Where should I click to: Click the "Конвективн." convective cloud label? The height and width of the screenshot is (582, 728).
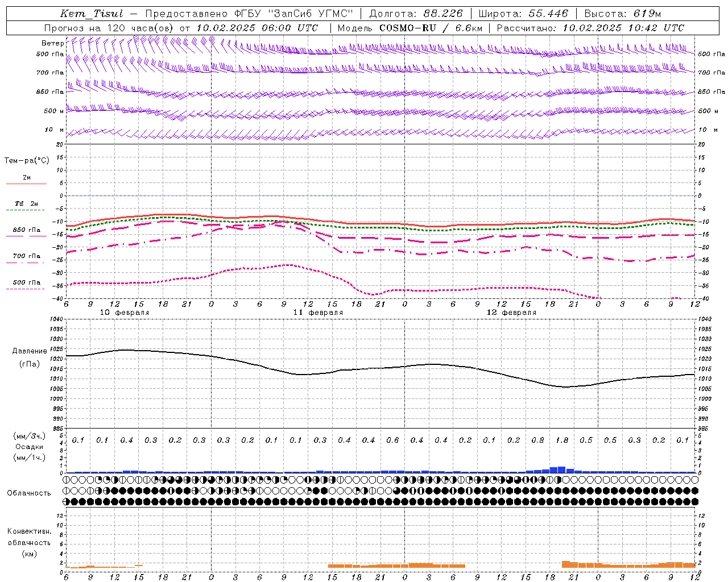click(x=29, y=531)
